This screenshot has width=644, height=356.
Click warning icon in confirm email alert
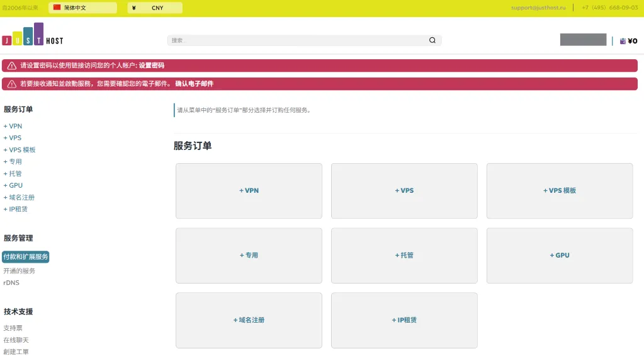click(11, 84)
